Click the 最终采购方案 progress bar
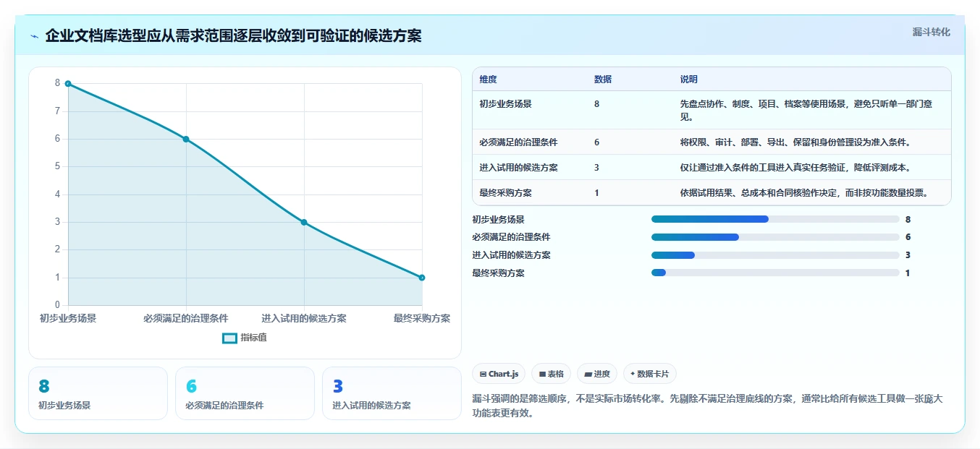The height and width of the screenshot is (449, 980). [x=775, y=273]
